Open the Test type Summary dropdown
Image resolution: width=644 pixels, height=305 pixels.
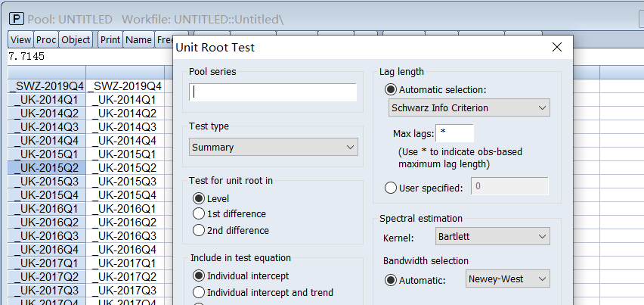click(x=274, y=147)
